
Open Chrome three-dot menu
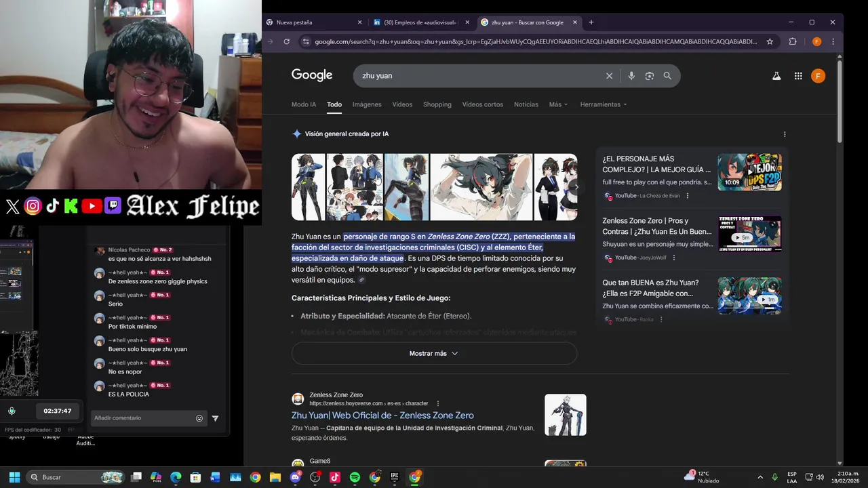point(833,41)
